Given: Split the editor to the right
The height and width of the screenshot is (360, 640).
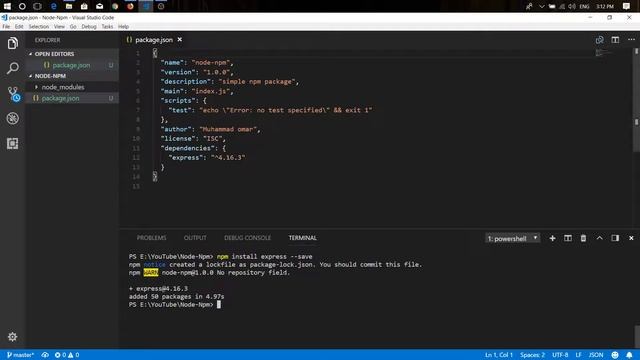Looking at the screenshot, I should pyautogui.click(x=615, y=40).
